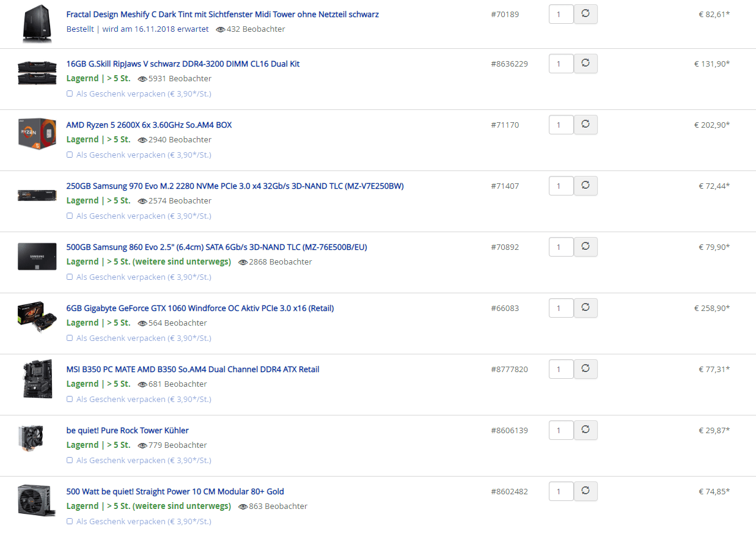Click the Fractal Design case thumbnail

point(37,23)
